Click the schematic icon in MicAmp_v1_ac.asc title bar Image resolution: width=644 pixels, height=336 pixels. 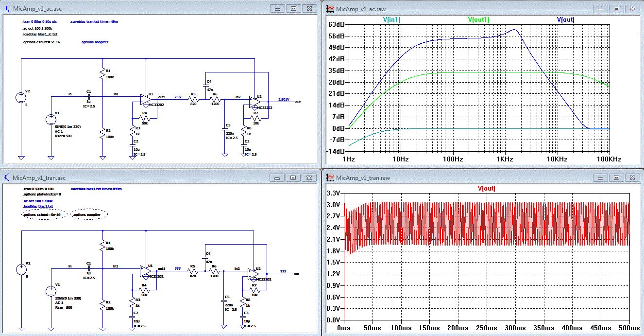tap(7, 8)
